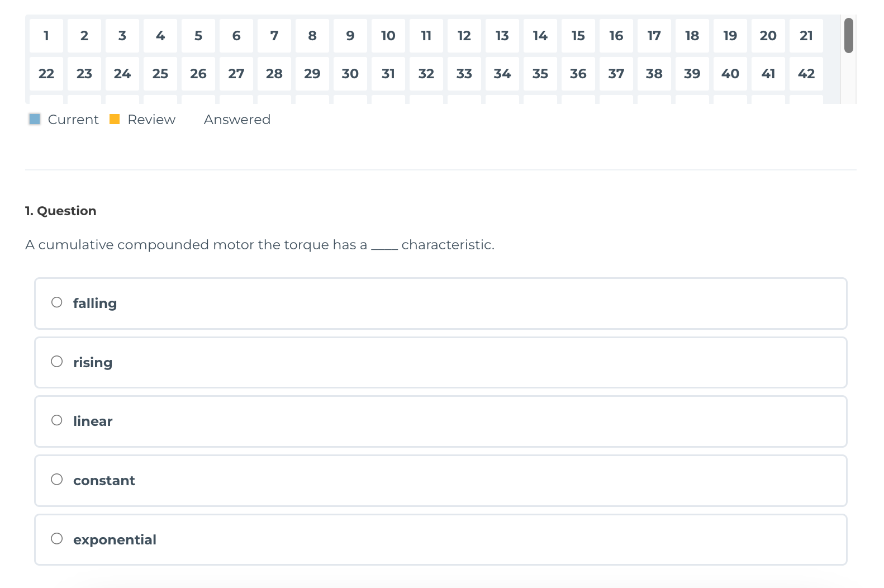This screenshot has width=884, height=588.
Task: Click the orange Review legend swatch
Action: 115,119
